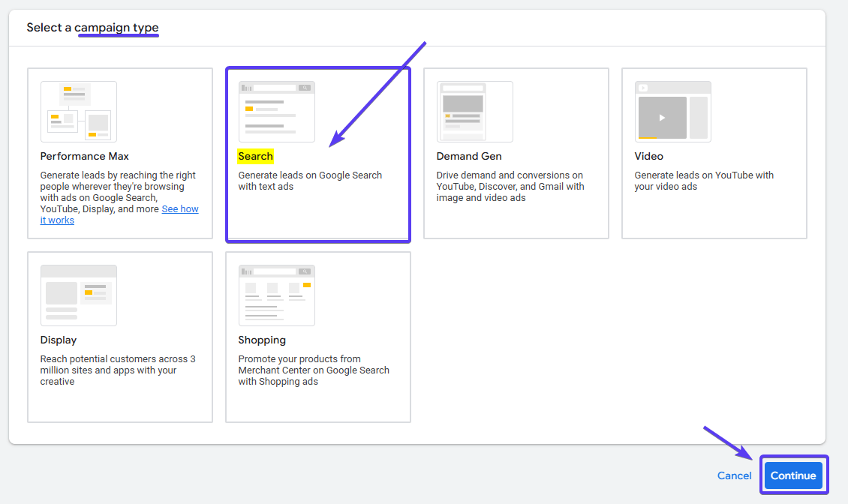Click the Cancel link

pyautogui.click(x=734, y=475)
